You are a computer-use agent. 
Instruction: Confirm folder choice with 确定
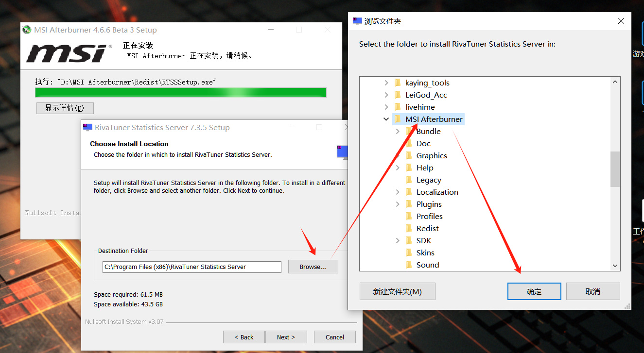tap(534, 291)
